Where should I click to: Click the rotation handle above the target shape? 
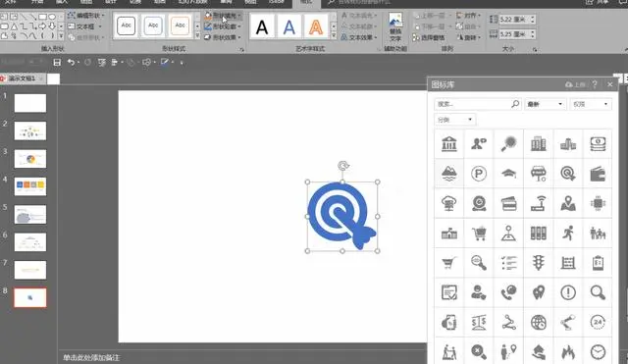coord(343,166)
